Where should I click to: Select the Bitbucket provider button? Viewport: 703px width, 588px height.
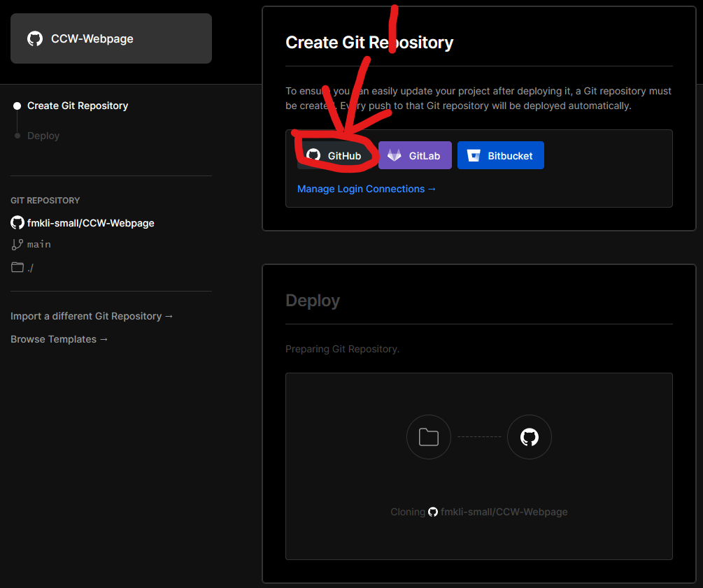[500, 155]
